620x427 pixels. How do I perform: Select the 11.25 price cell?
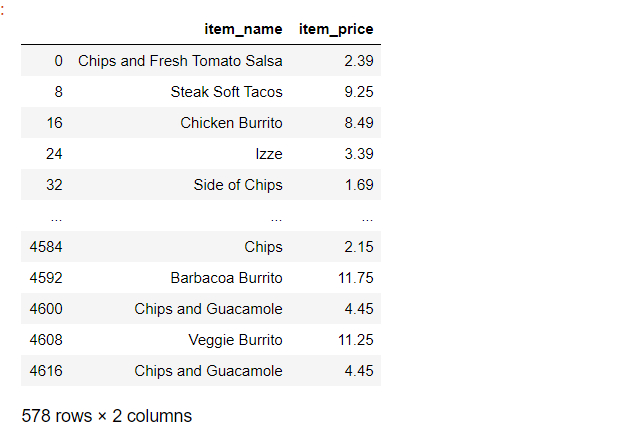pyautogui.click(x=355, y=340)
